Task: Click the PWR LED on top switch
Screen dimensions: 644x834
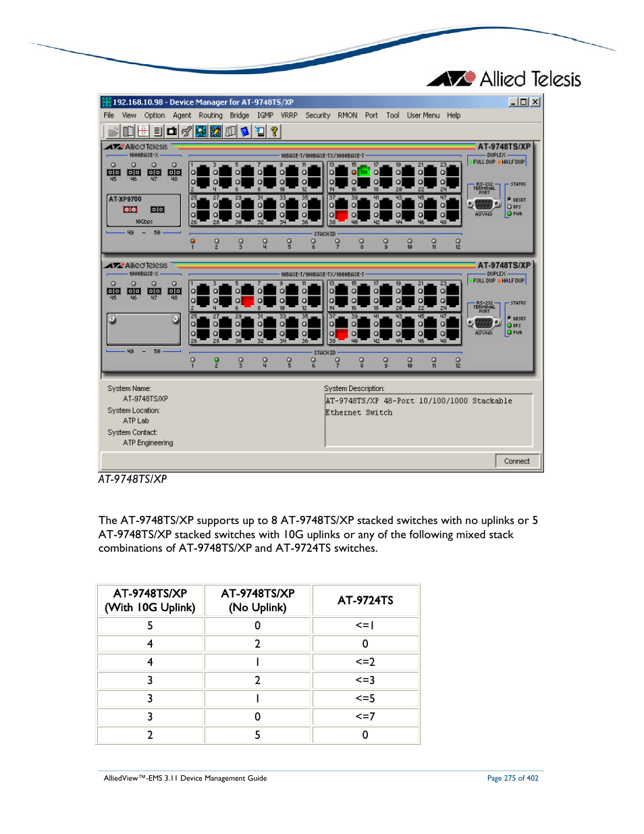Action: [x=510, y=213]
